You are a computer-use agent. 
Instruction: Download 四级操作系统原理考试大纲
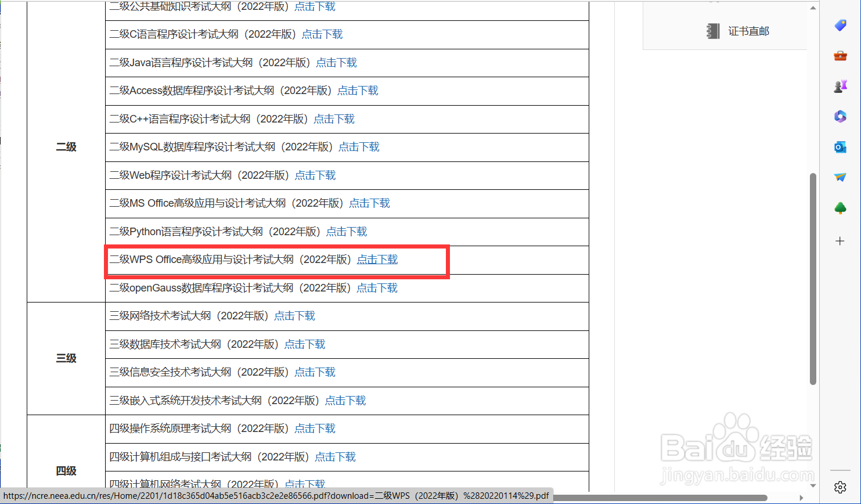coord(315,429)
